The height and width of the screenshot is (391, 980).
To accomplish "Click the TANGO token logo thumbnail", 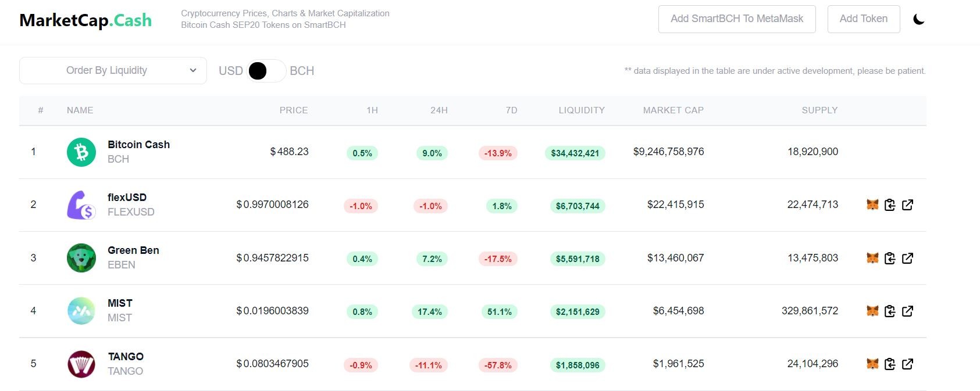I will (x=81, y=364).
